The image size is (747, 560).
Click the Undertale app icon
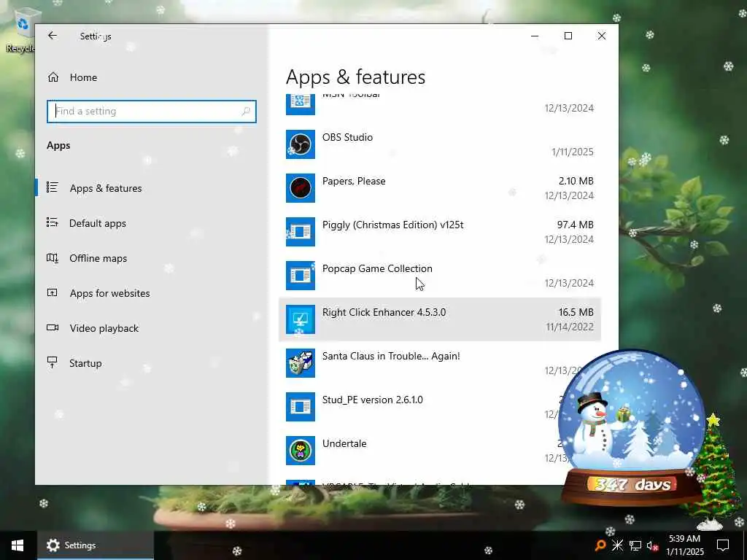pyautogui.click(x=300, y=451)
